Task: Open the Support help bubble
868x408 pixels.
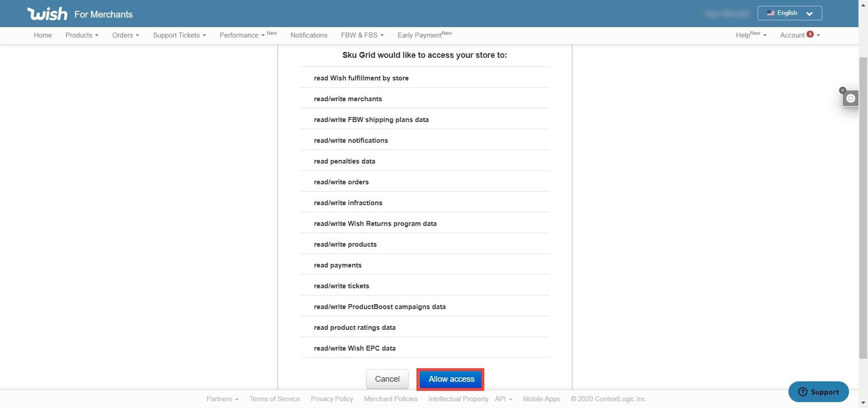Action: pyautogui.click(x=818, y=392)
